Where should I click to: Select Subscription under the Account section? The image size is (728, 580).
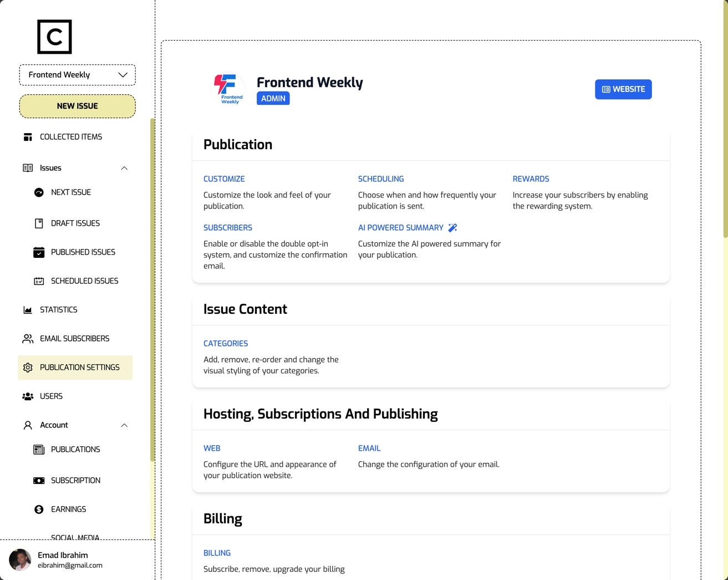pos(75,480)
